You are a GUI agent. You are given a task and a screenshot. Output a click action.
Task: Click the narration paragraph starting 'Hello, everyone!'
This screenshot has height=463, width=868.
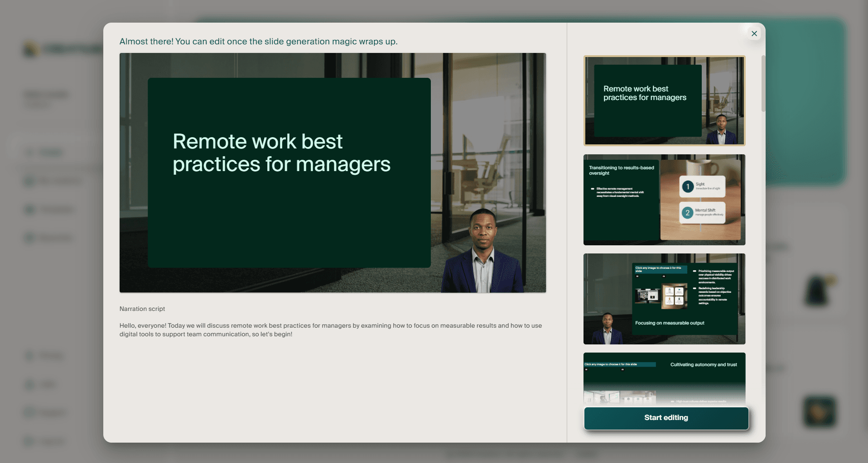(331, 330)
